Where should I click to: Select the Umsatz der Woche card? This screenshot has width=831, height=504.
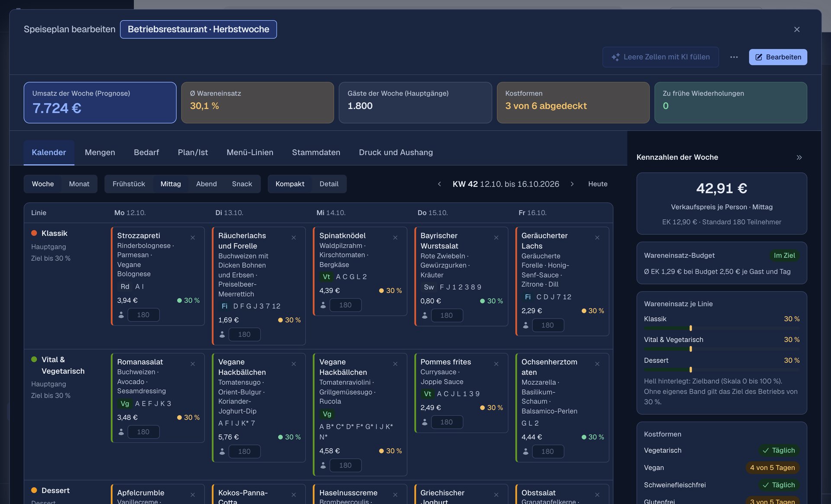coord(100,103)
